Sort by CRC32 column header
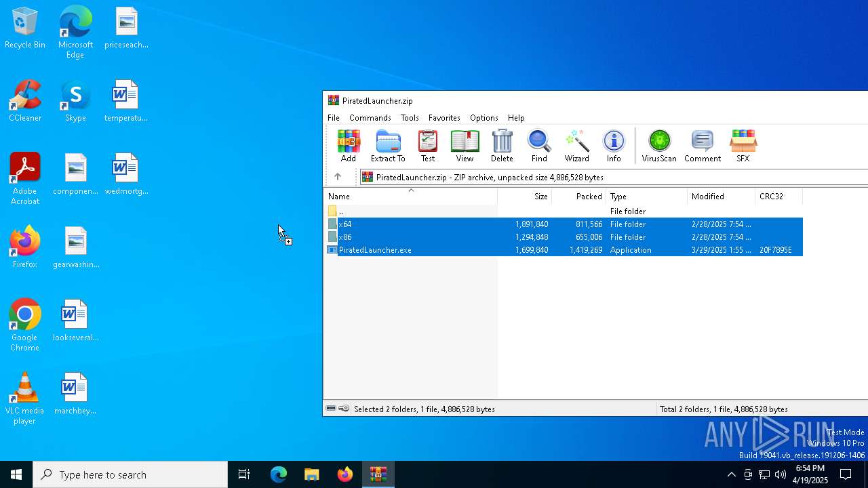 pos(779,197)
